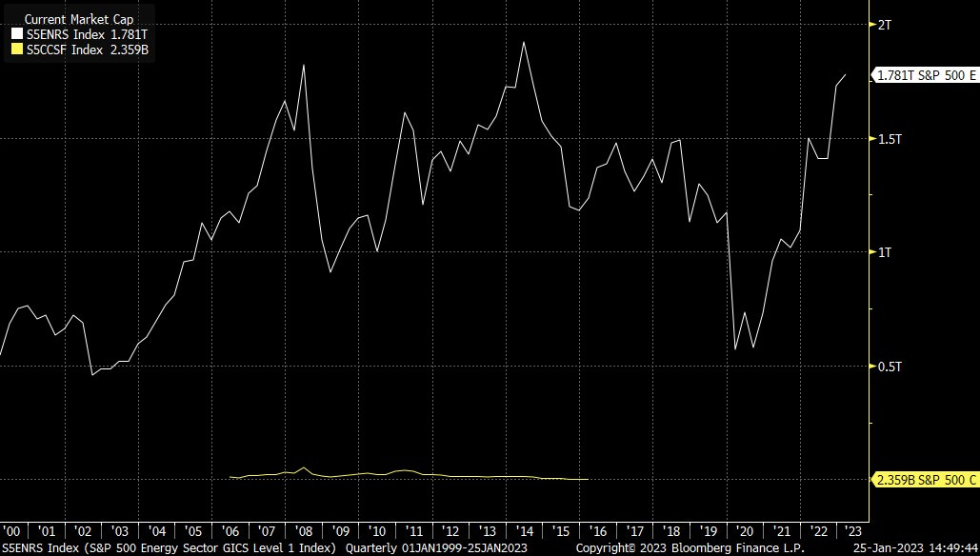
Task: Click the 1T y-axis label
Action: 885,252
